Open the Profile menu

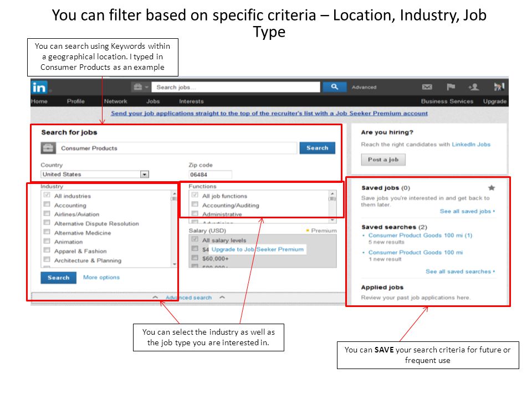[76, 101]
